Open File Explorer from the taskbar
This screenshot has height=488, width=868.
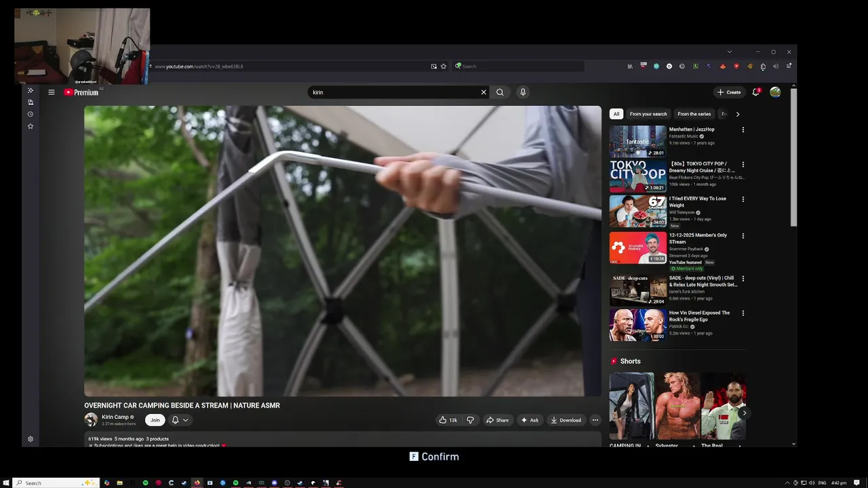click(119, 483)
